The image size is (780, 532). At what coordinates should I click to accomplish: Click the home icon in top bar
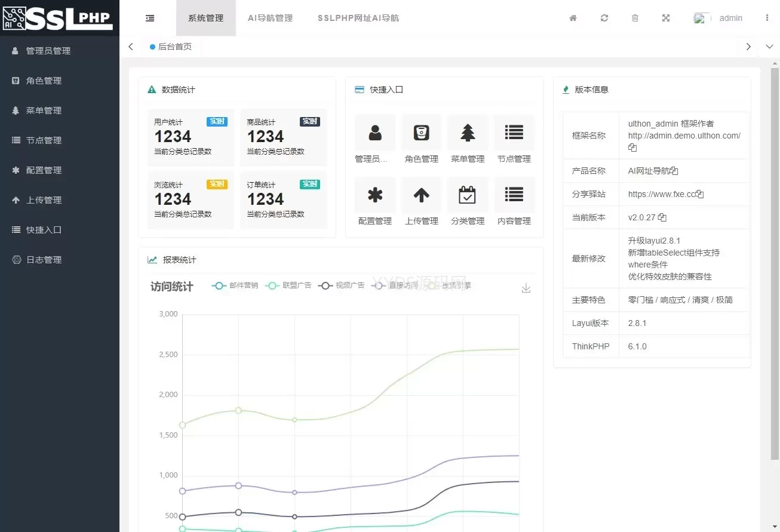pyautogui.click(x=573, y=18)
